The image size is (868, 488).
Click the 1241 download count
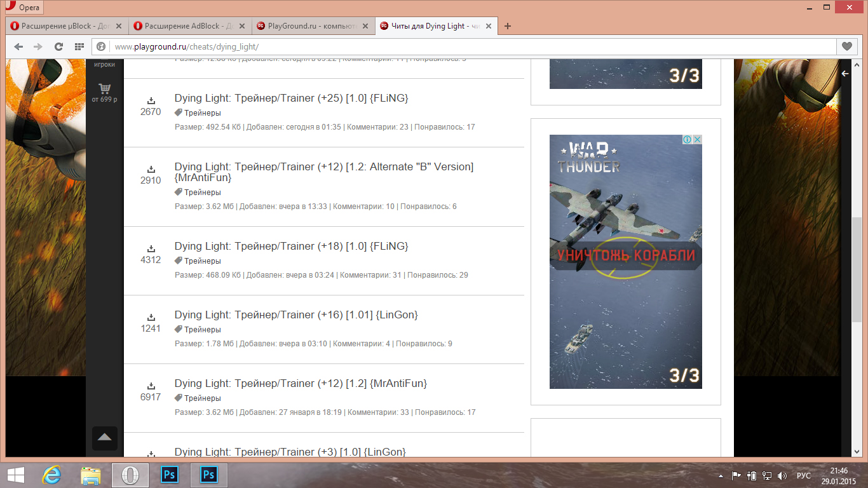pyautogui.click(x=151, y=329)
